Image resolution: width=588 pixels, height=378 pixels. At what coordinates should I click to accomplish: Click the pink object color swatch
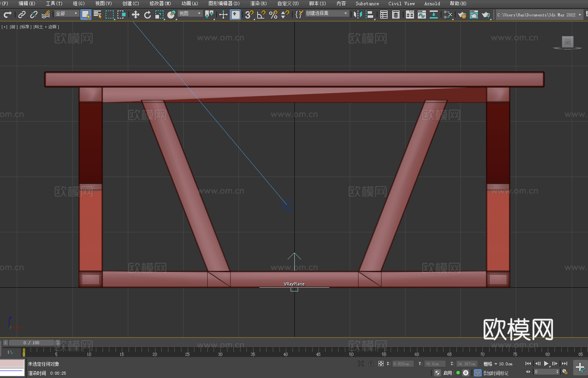(12, 364)
